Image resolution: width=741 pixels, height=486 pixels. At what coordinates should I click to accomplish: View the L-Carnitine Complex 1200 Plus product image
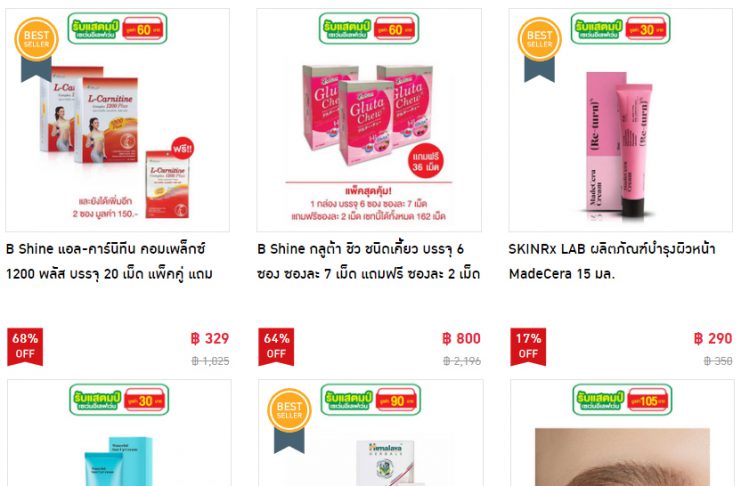tap(118, 120)
